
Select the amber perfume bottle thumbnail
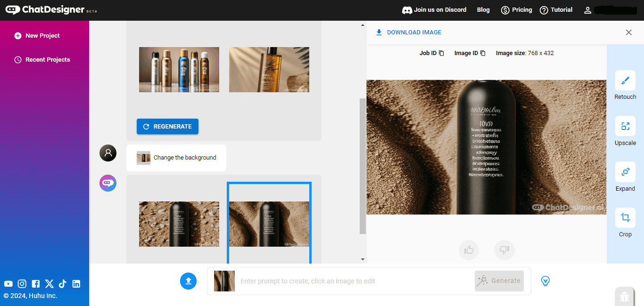pos(269,70)
